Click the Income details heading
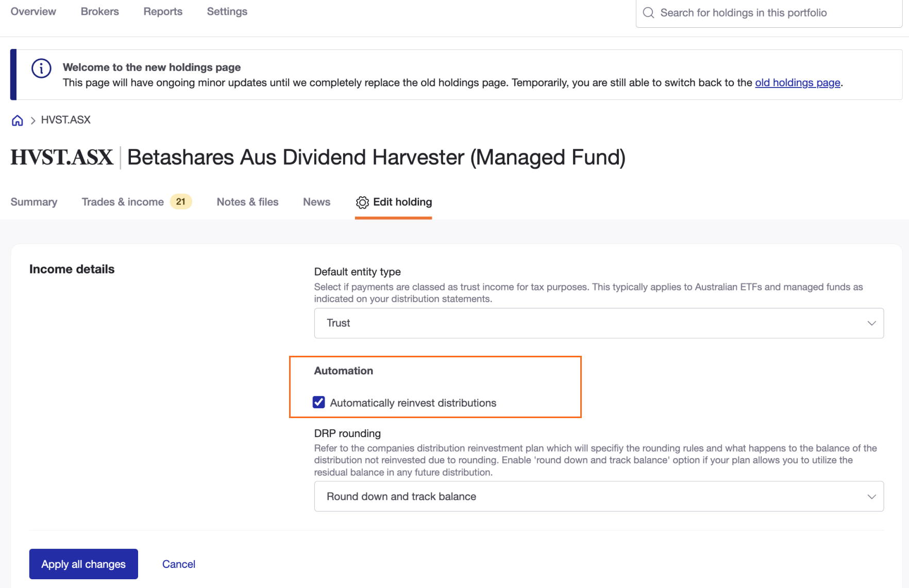The width and height of the screenshot is (909, 588). [x=72, y=269]
